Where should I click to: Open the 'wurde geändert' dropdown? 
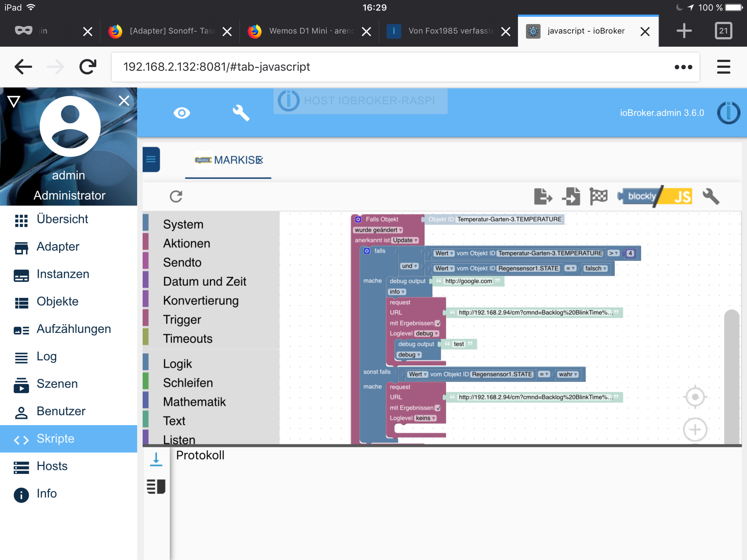click(378, 230)
